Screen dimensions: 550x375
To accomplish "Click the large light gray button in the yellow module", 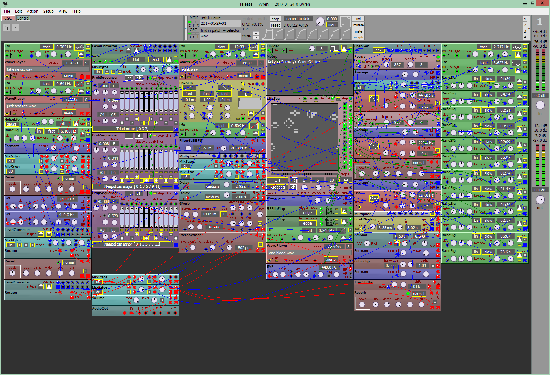I will pyautogui.click(x=250, y=103).
